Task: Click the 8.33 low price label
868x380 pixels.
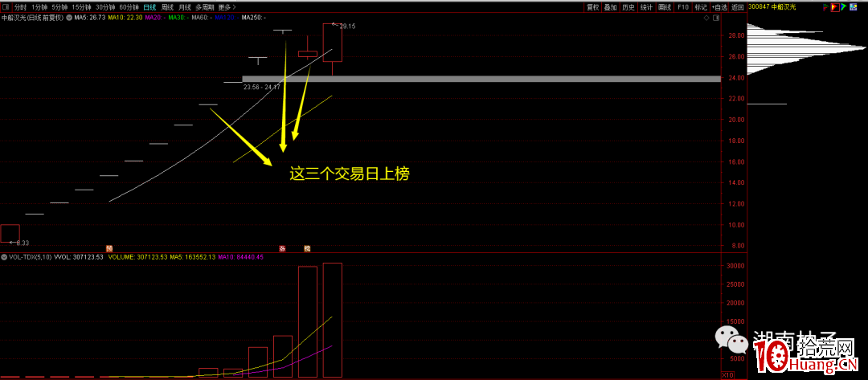Action: (x=23, y=243)
